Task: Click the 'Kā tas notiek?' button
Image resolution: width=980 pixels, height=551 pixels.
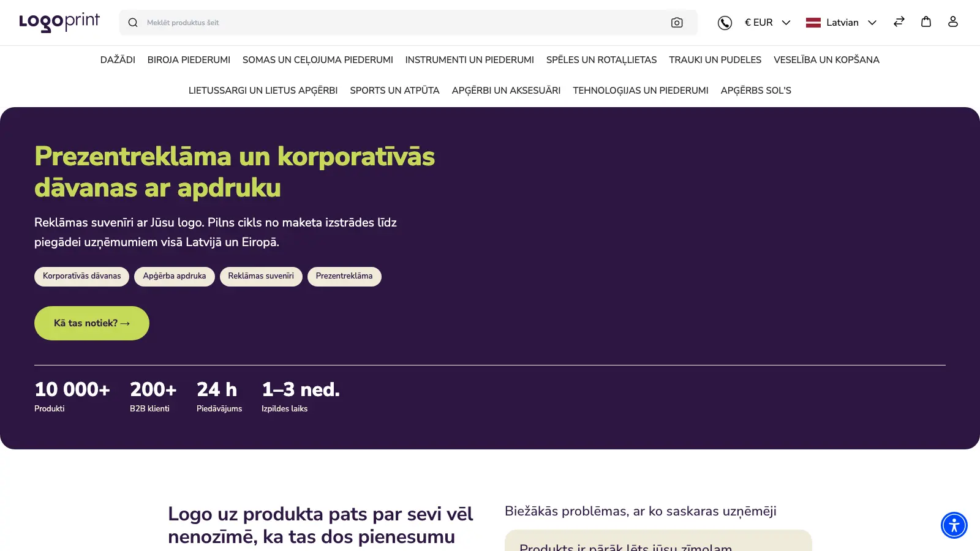Action: (92, 323)
